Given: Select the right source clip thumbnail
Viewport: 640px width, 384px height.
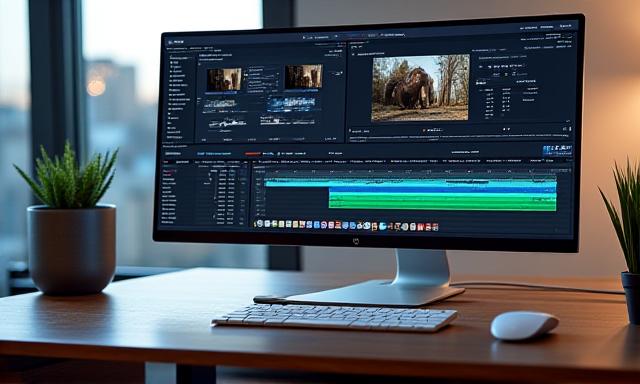Looking at the screenshot, I should point(303,77).
